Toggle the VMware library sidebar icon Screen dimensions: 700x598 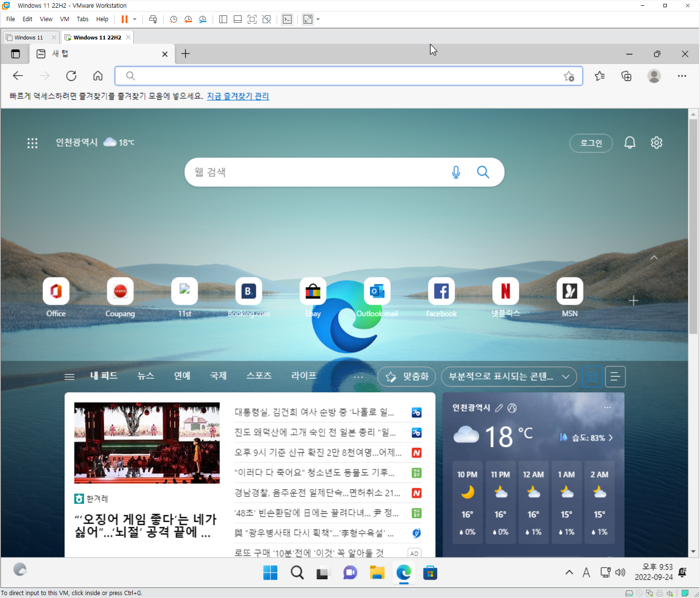coord(223,19)
